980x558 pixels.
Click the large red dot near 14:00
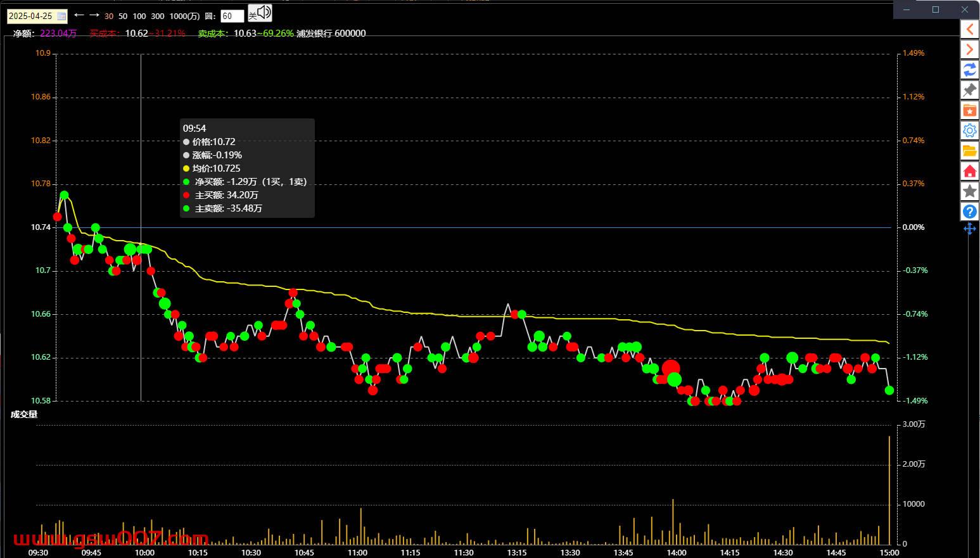click(x=671, y=369)
